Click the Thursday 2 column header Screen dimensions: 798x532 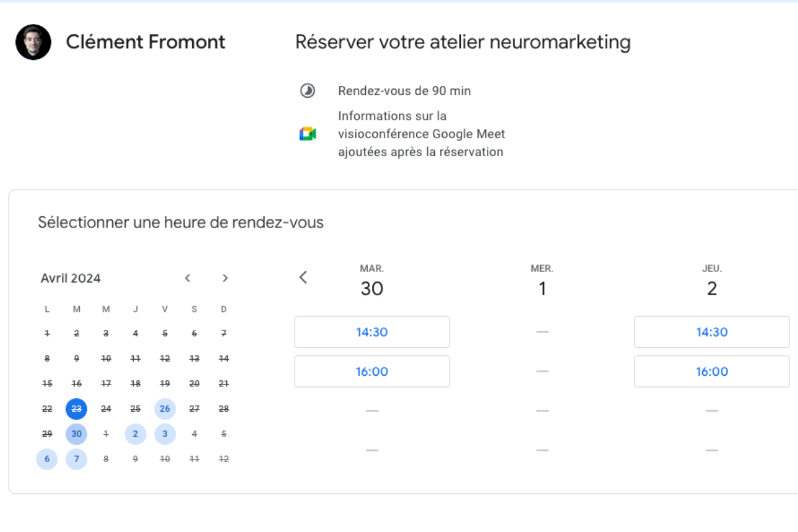pos(712,281)
